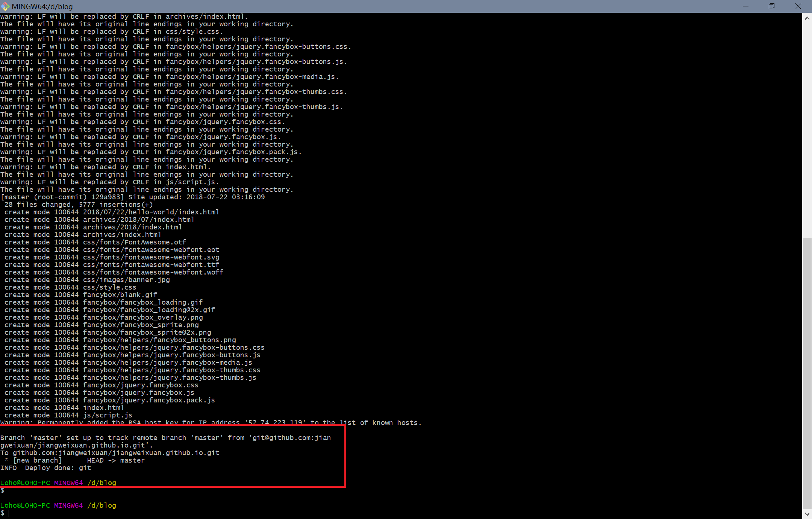Click the scrollbar down arrow
Image resolution: width=812 pixels, height=519 pixels.
click(807, 514)
